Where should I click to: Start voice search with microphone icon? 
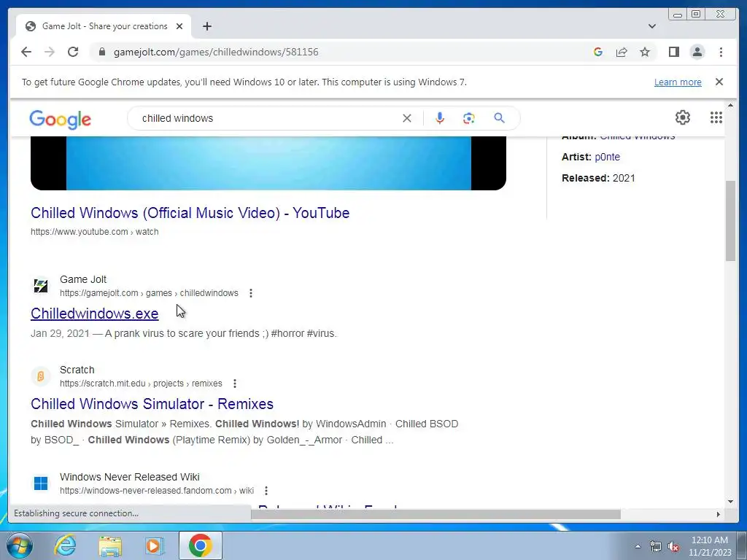(440, 118)
